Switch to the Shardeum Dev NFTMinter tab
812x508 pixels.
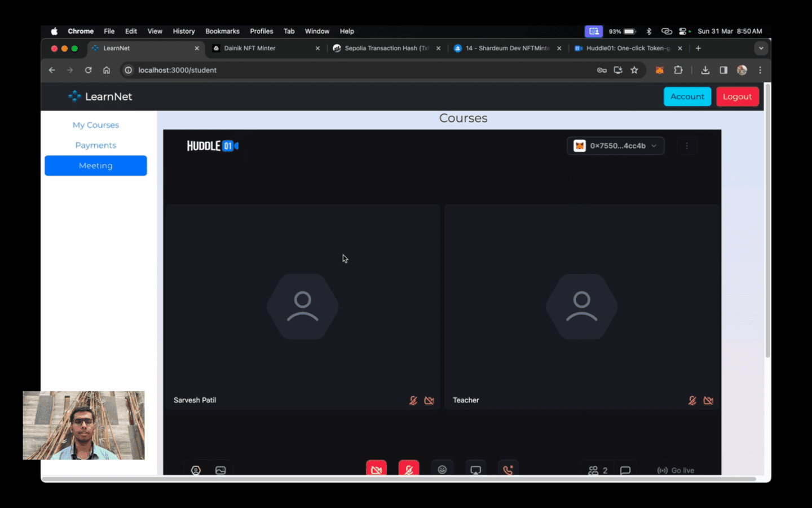(506, 48)
